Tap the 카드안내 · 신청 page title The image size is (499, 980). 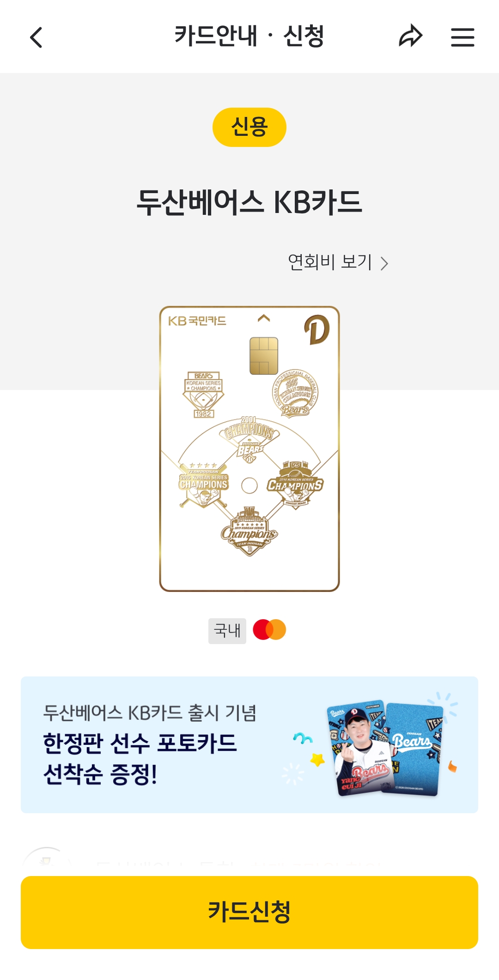tap(249, 36)
